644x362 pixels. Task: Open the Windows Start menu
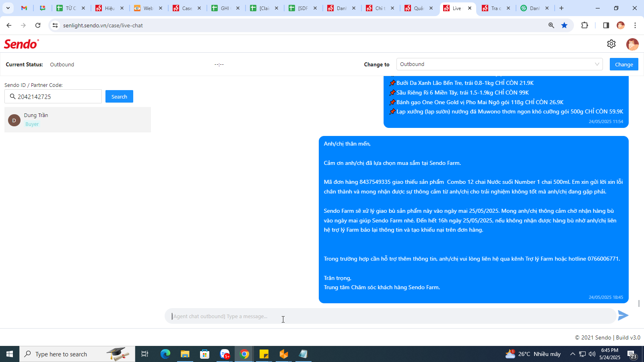tap(10, 354)
